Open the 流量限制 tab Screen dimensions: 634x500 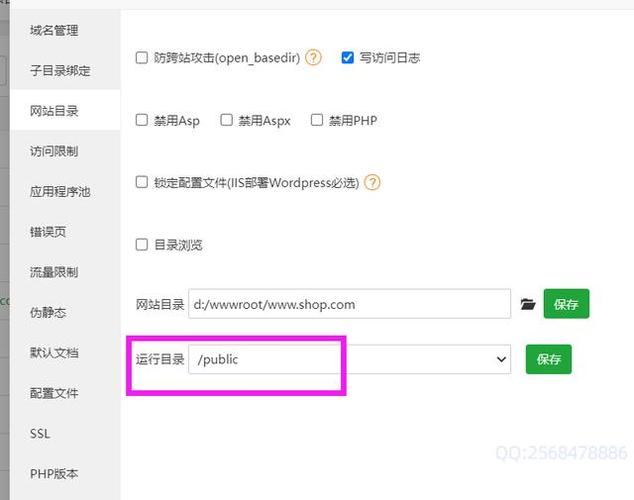tap(66, 272)
